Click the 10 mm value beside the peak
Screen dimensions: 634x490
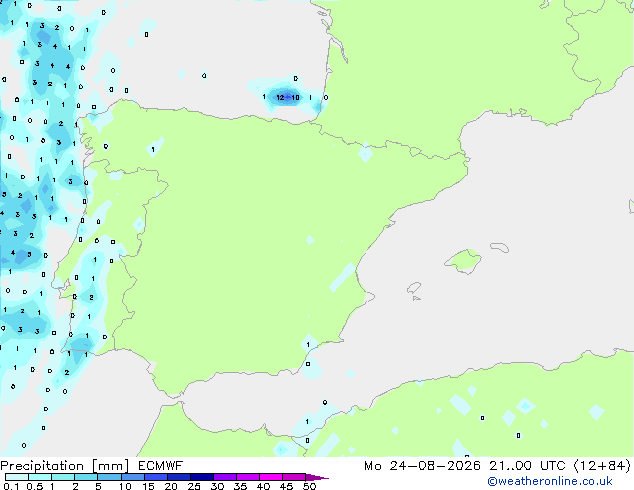tap(296, 97)
